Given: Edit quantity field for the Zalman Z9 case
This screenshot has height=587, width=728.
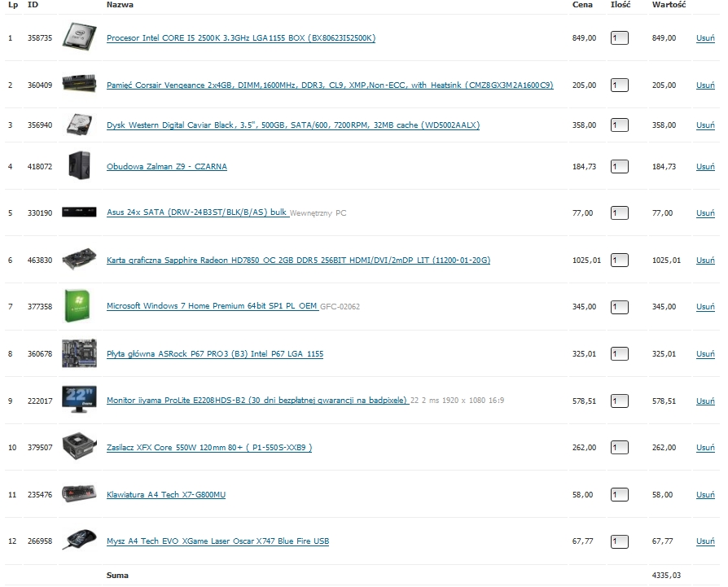Looking at the screenshot, I should pos(620,167).
